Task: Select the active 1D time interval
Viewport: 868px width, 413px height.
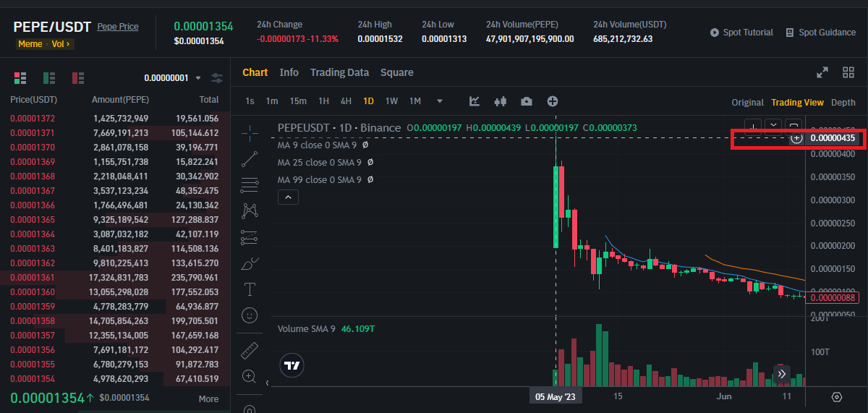Action: (x=369, y=101)
